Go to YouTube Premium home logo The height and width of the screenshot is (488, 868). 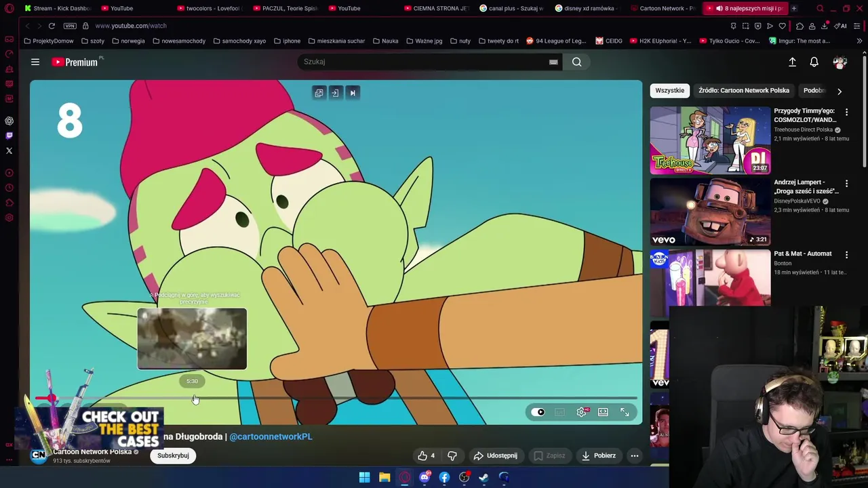(x=77, y=62)
